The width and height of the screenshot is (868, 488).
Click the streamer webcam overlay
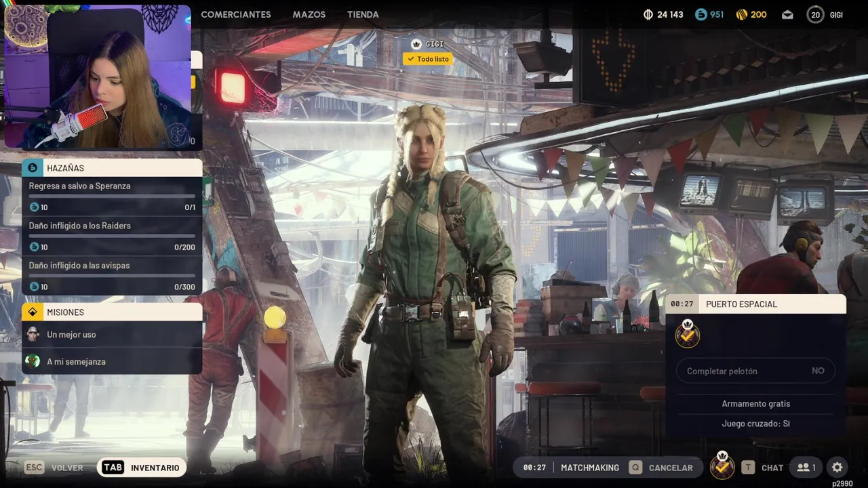[x=98, y=76]
